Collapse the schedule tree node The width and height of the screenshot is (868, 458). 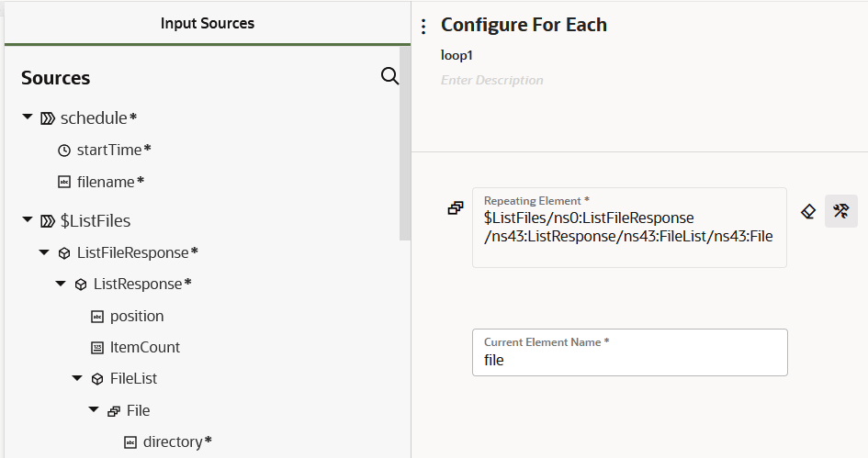pos(28,117)
